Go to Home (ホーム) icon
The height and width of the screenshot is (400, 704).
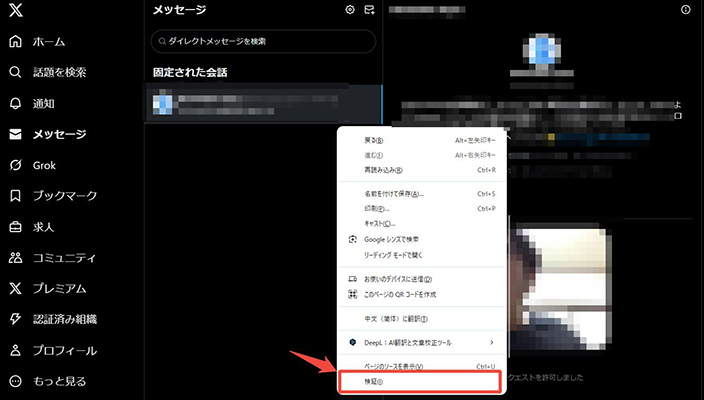pyautogui.click(x=15, y=41)
